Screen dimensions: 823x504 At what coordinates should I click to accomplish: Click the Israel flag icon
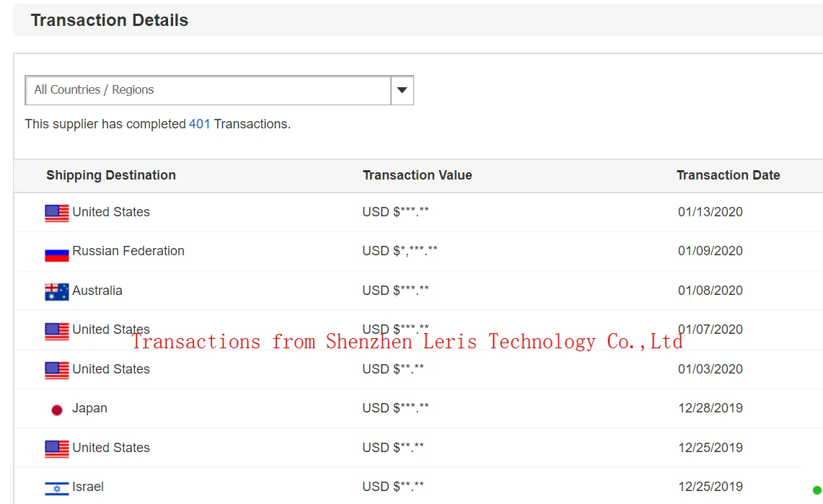click(56, 488)
